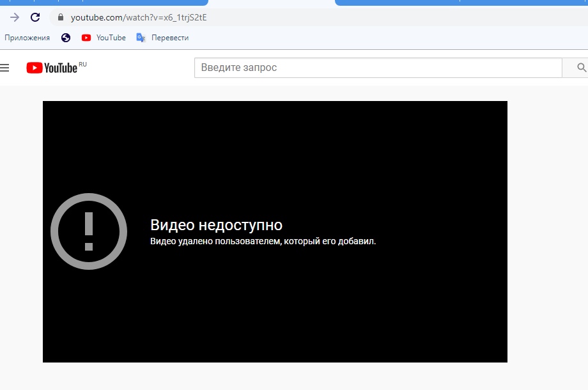Image resolution: width=588 pixels, height=390 pixels.
Task: Click the Видео удалено пользователем message
Action: pos(263,241)
